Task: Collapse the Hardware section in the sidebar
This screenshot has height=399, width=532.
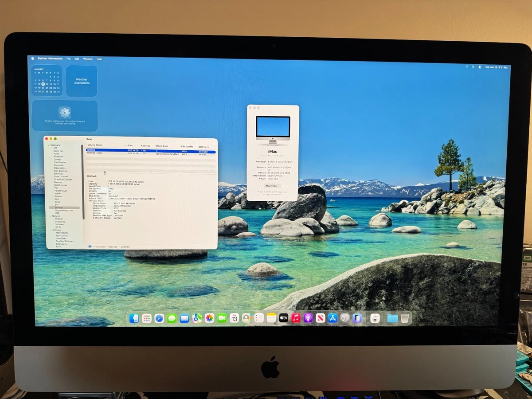Action: [48, 145]
